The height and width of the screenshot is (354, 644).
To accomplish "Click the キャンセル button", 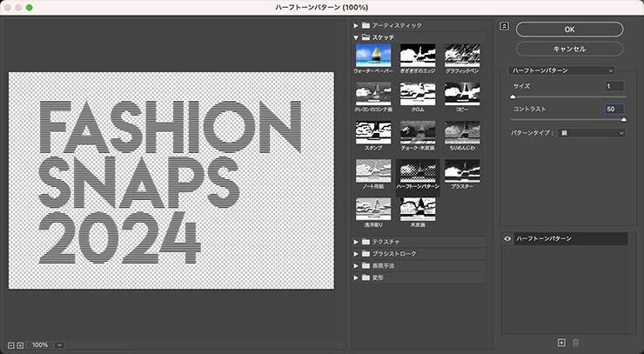I will coord(569,49).
